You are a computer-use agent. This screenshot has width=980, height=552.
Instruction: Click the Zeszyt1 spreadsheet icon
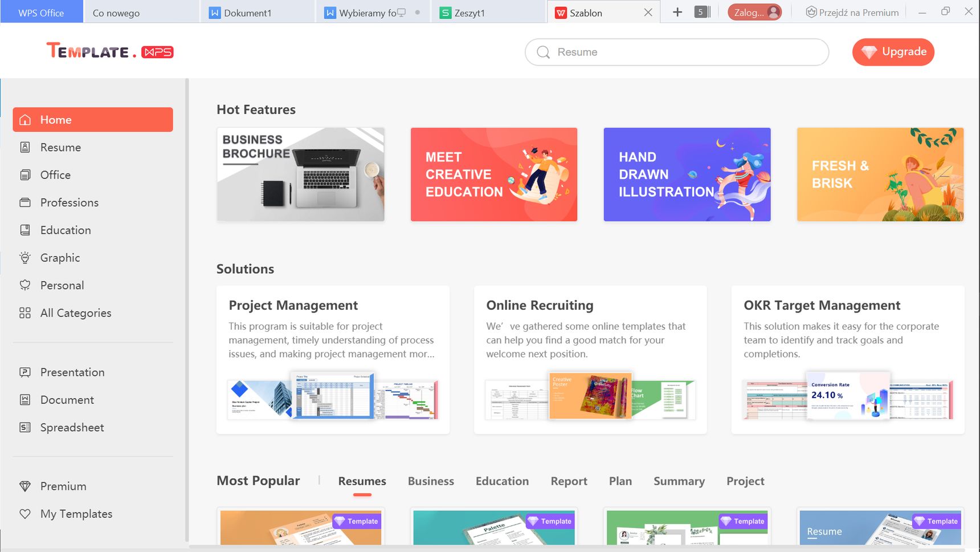tap(446, 13)
